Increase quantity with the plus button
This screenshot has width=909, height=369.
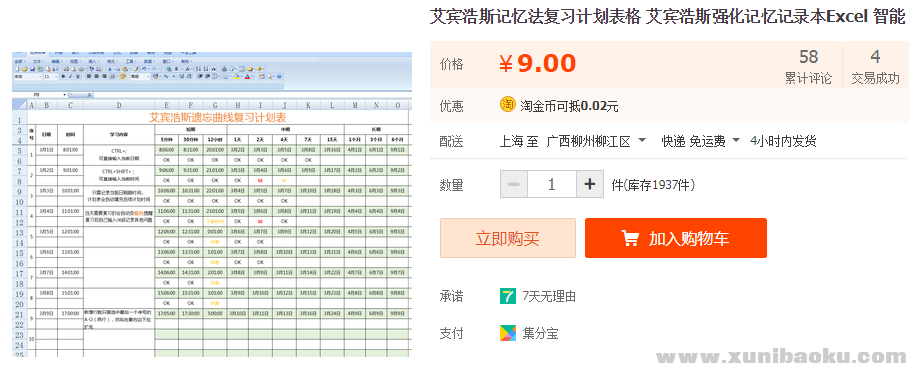[590, 184]
